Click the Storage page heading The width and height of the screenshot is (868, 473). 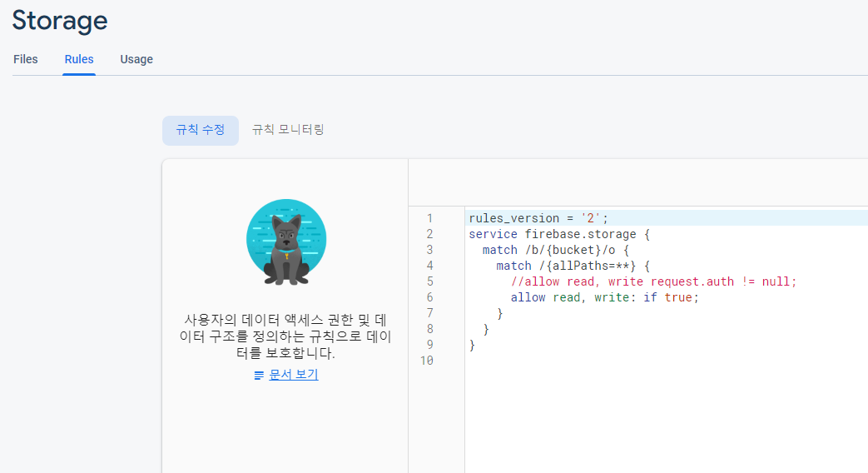pos(60,21)
